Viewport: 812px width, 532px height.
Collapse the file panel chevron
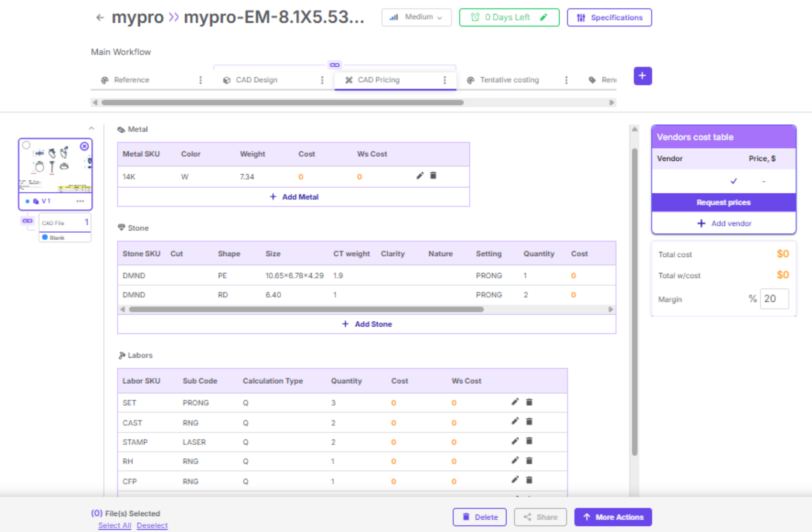coord(91,128)
